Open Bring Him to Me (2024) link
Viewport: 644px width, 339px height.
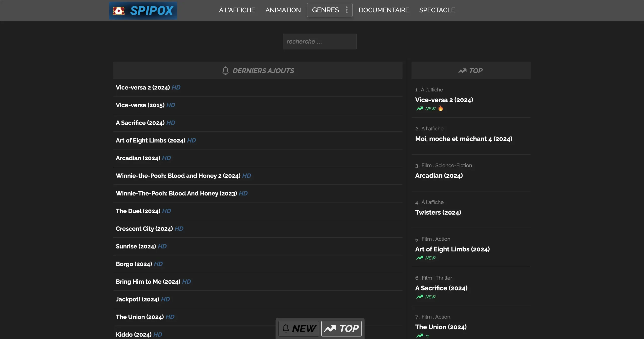(148, 281)
